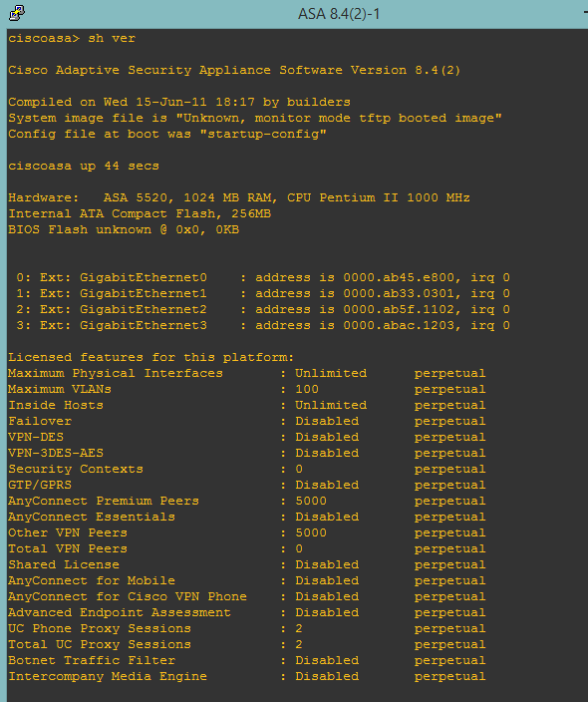588x702 pixels.
Task: Click the Internal ATA Compact Flash line
Action: coord(140,214)
